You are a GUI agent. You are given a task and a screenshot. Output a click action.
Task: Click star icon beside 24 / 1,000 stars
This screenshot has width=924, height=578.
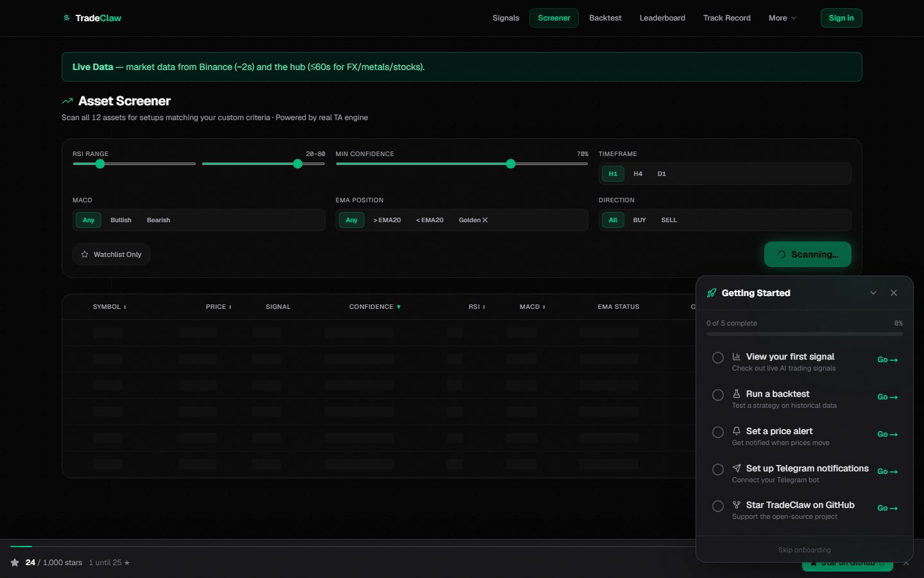(15, 563)
